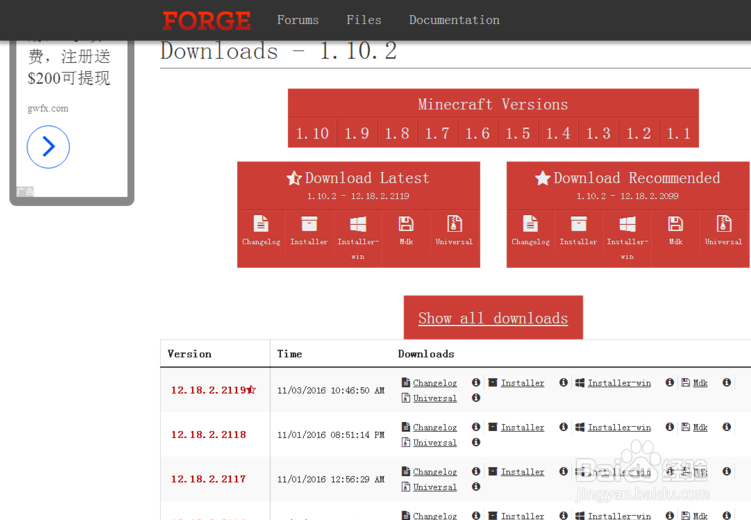Open the Documentation menu item
Viewport: 751px width, 520px height.
click(x=454, y=20)
